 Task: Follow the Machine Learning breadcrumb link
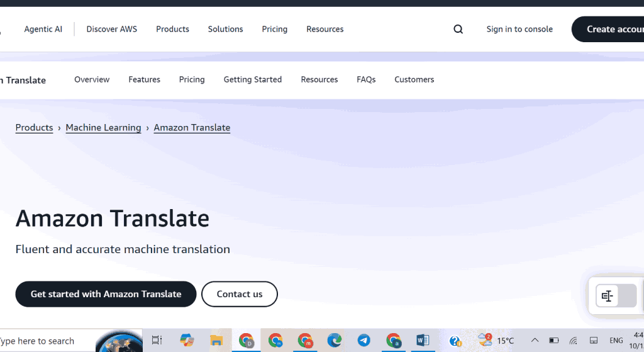coord(103,128)
